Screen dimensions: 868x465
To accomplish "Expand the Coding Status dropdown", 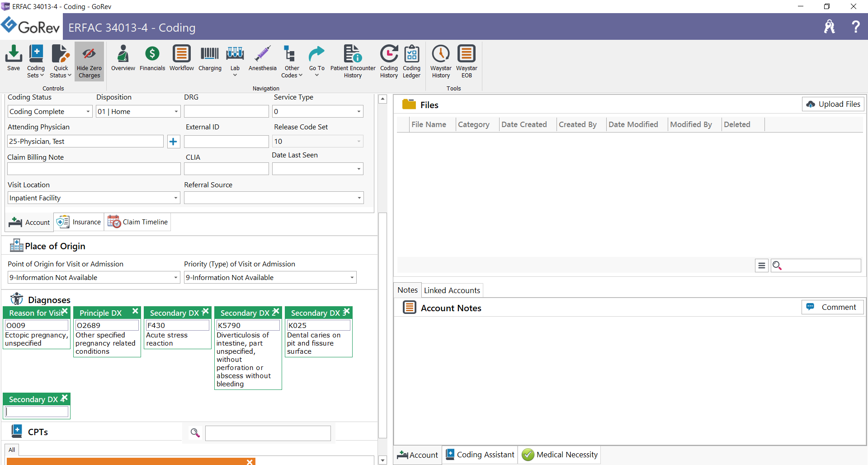I will (88, 112).
